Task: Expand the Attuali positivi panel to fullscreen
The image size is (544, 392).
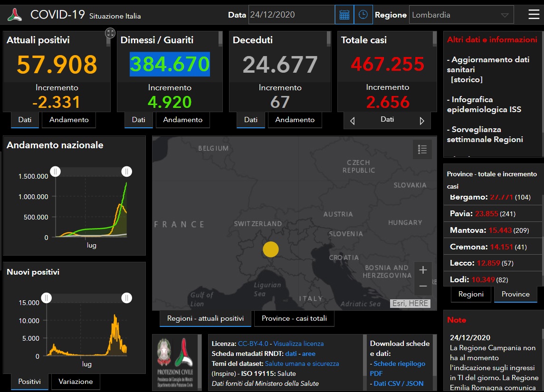Action: 110,33
